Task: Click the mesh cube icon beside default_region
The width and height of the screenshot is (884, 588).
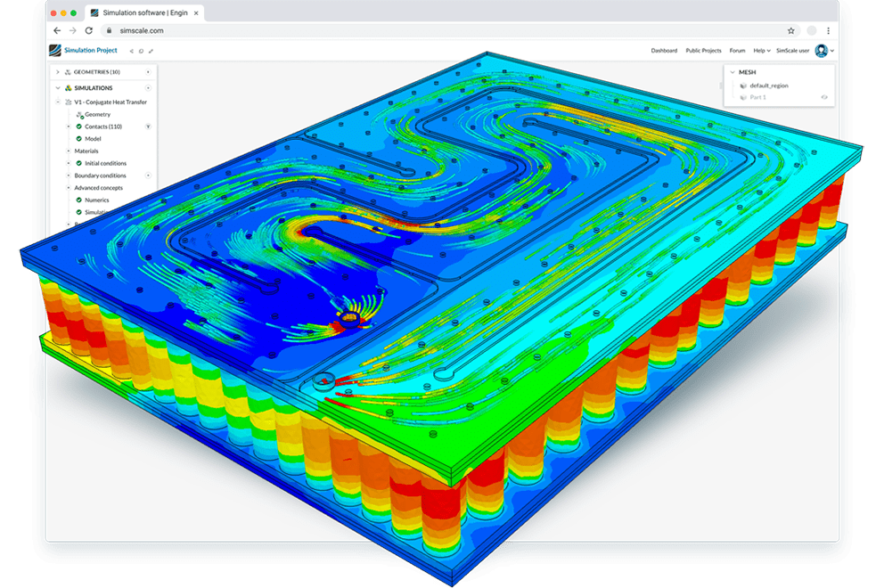Action: (742, 86)
